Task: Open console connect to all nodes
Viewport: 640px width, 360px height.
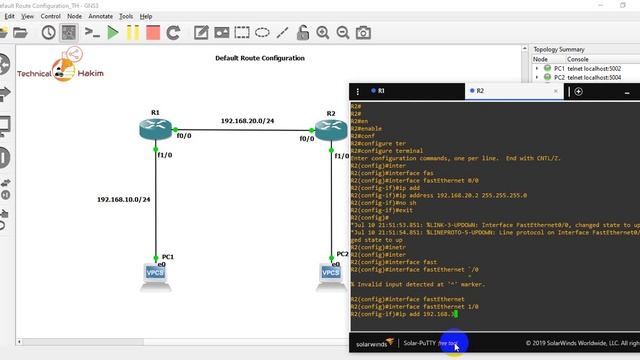Action: point(92,33)
